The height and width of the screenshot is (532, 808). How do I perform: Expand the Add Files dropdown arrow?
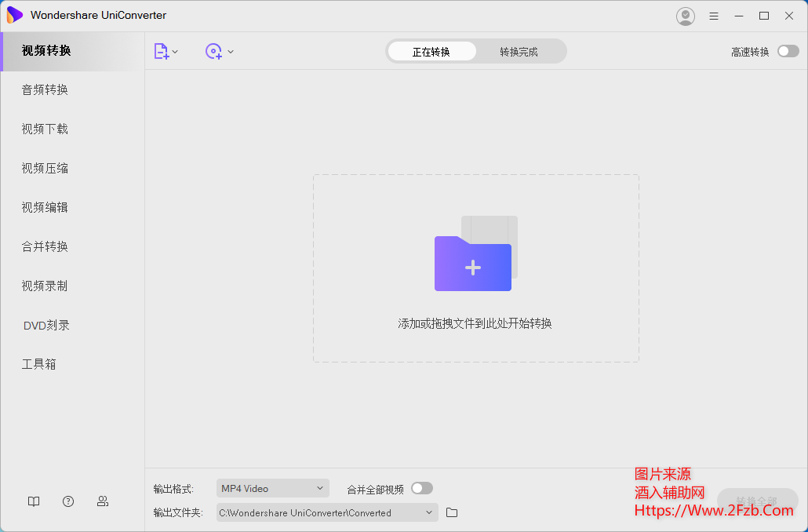[174, 51]
